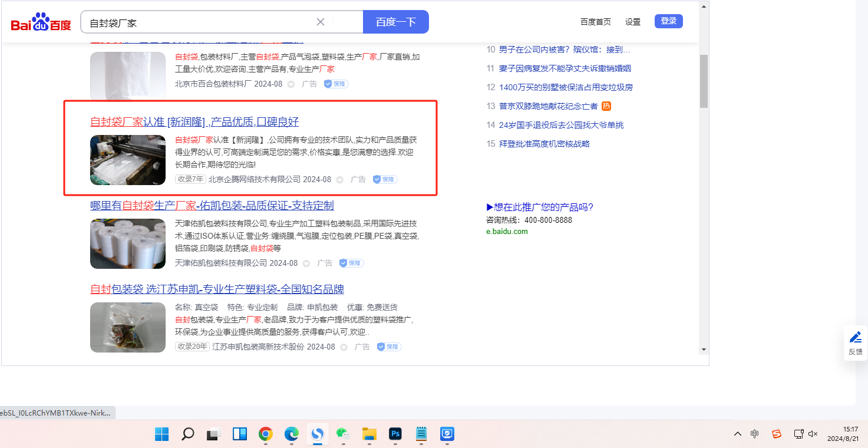Click the orange 热 tag beside 普京双膝跪地献花
The width and height of the screenshot is (868, 448).
(x=606, y=106)
